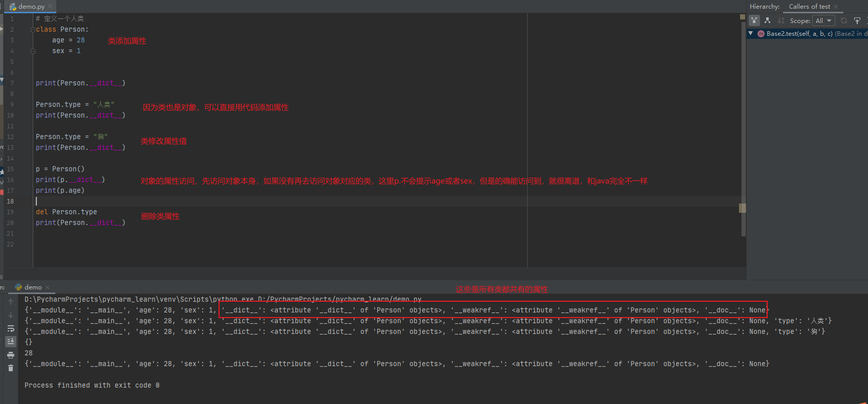Click line number 22 in the gutter

10,244
